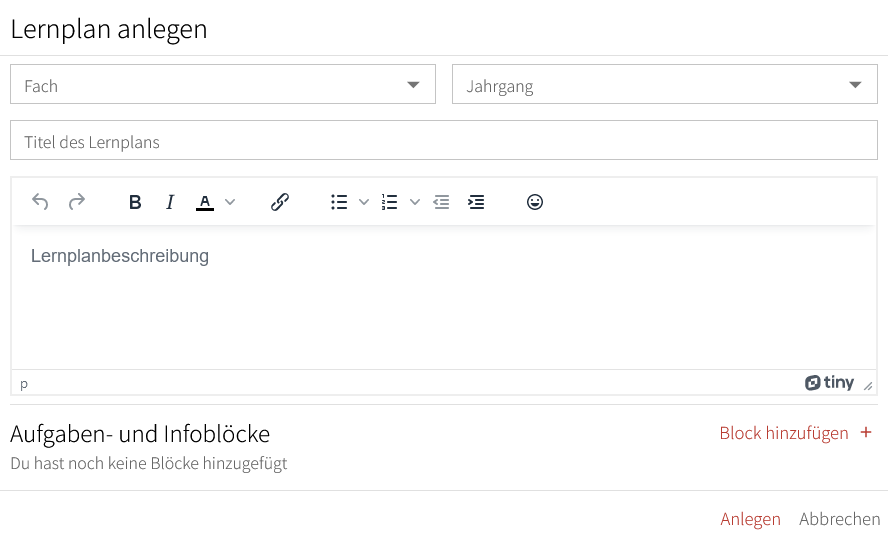Open the Fach dropdown
Image resolution: width=888 pixels, height=541 pixels.
(223, 84)
